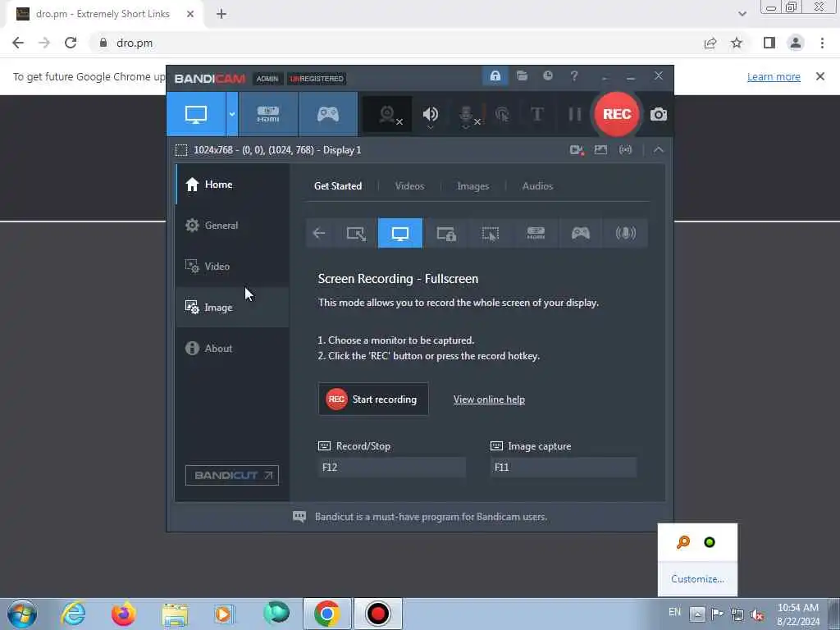This screenshot has width=840, height=630.
Task: Bookmark this page with star icon
Action: coord(737,43)
